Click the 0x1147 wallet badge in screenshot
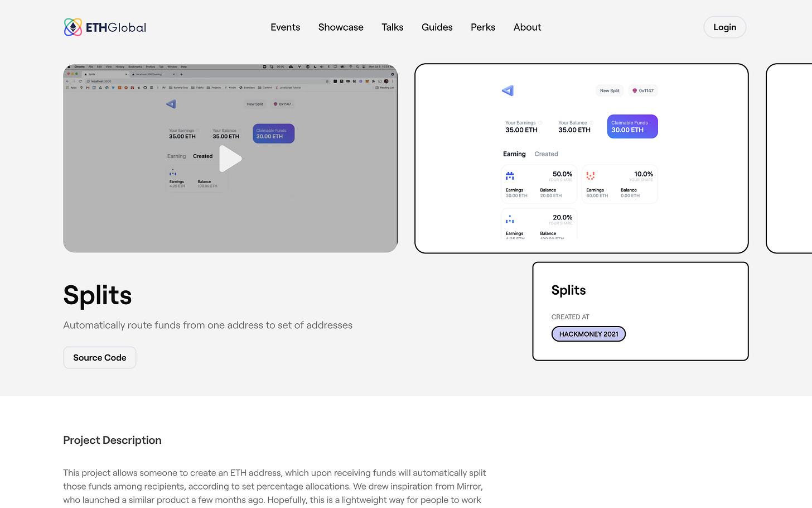 click(643, 90)
